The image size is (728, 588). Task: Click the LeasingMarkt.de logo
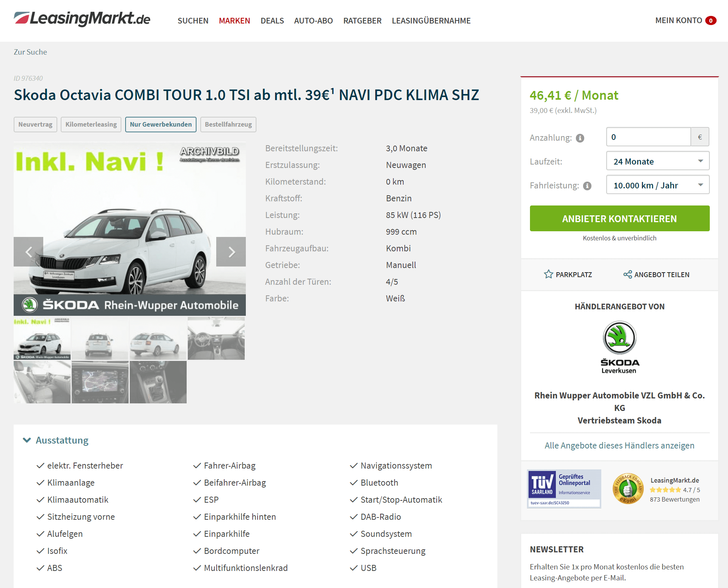click(x=82, y=19)
